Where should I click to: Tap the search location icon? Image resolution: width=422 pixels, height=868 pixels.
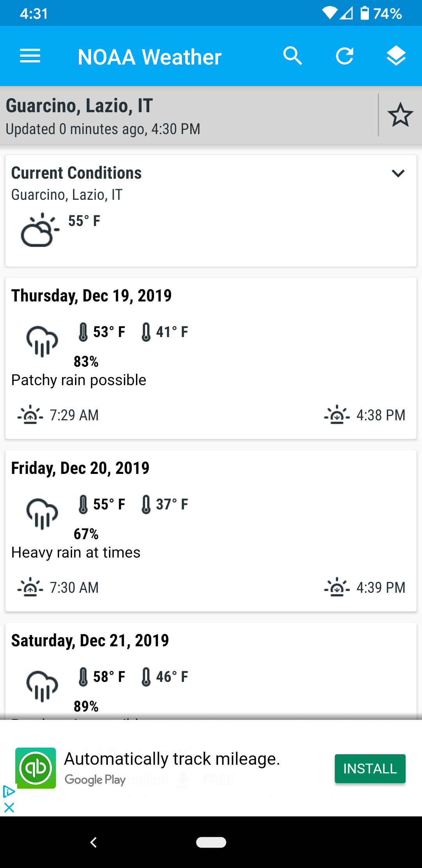tap(293, 56)
